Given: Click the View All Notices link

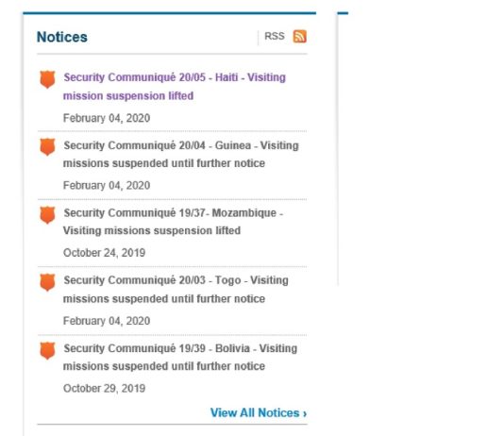Looking at the screenshot, I should tap(259, 412).
